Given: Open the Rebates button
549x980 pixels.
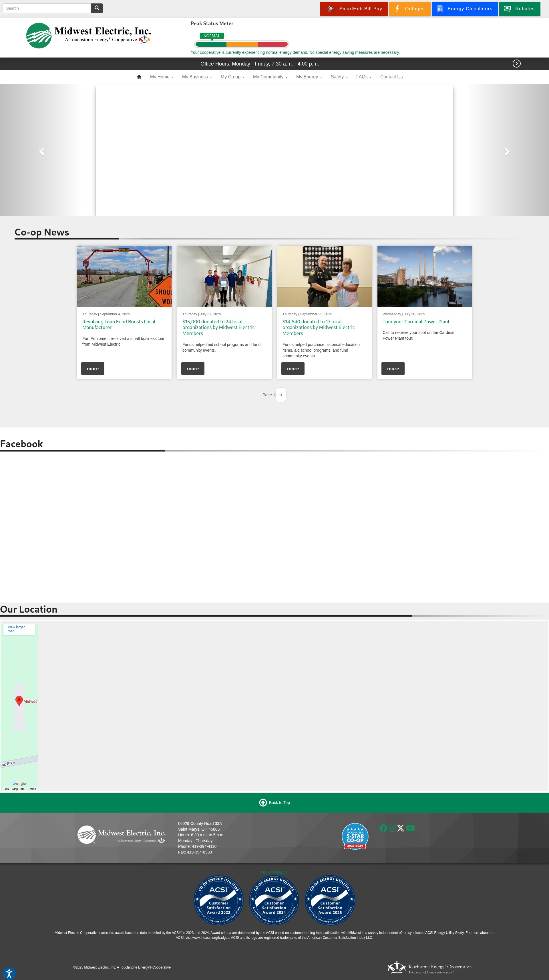Looking at the screenshot, I should point(519,9).
